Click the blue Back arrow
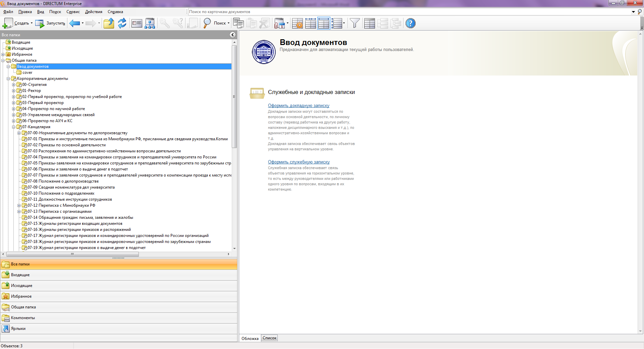Screen dimensions: 644x349 (74, 23)
